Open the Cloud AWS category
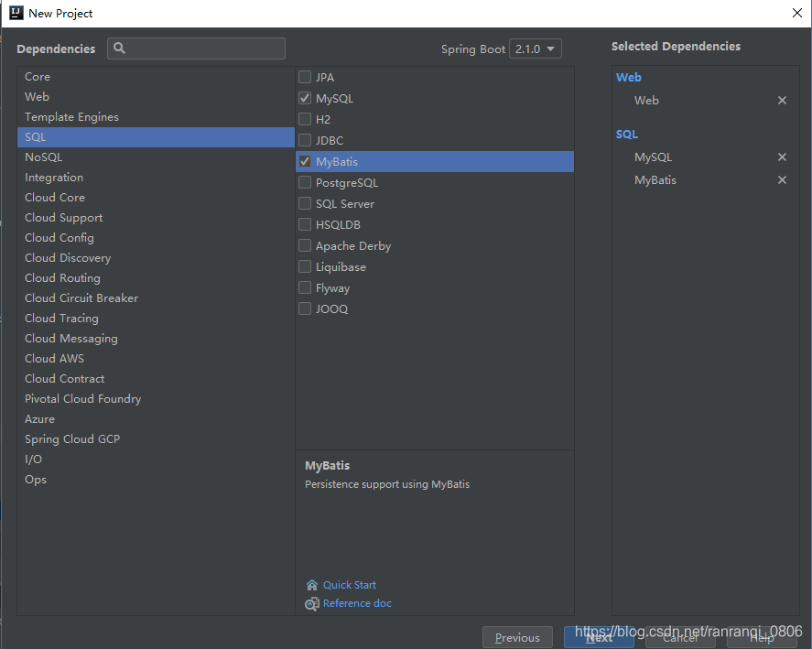This screenshot has width=812, height=649. [x=156, y=359]
